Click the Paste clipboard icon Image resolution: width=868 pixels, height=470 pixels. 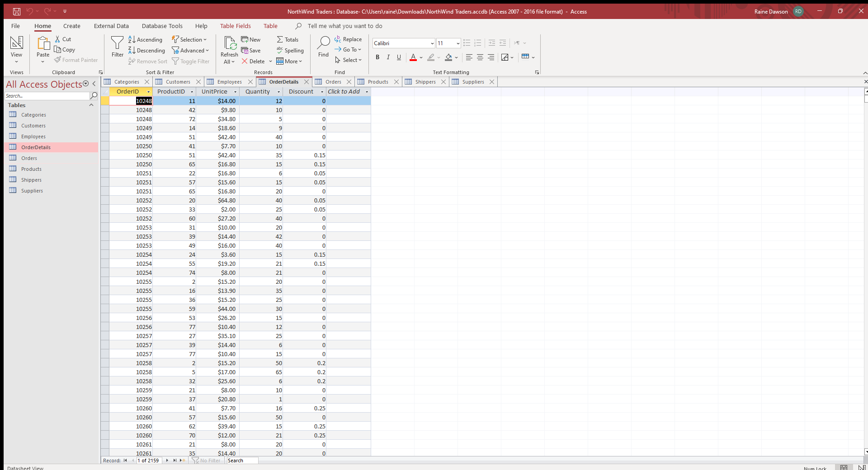43,44
